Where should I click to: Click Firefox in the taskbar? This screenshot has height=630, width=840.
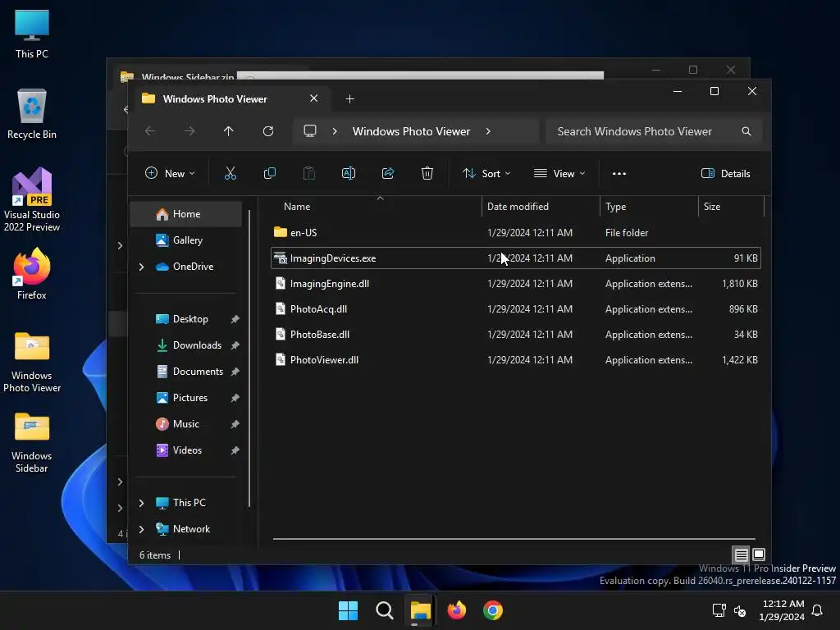(456, 610)
